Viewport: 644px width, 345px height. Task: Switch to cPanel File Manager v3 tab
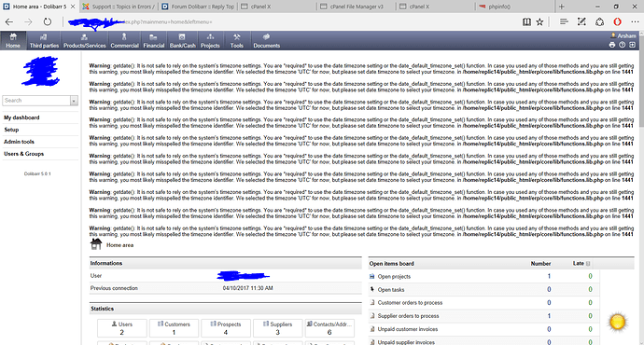click(x=357, y=7)
